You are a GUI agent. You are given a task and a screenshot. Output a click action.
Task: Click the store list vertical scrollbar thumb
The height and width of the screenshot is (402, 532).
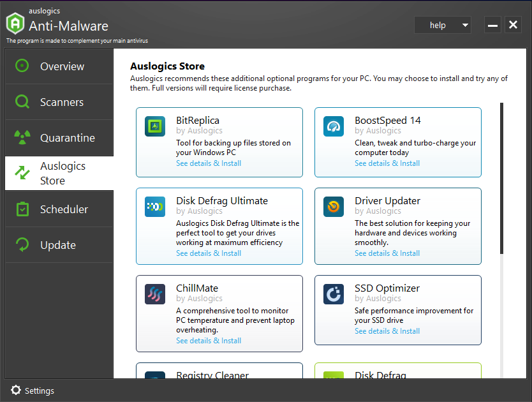501,178
